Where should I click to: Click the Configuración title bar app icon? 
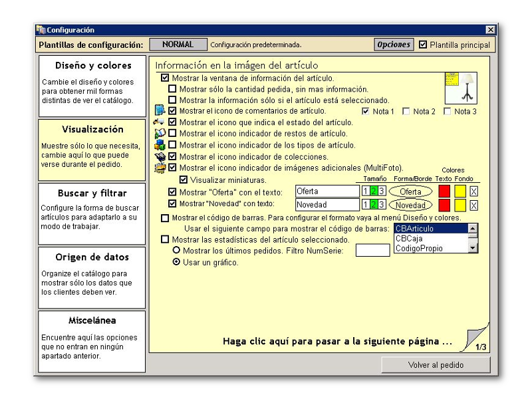coord(41,30)
